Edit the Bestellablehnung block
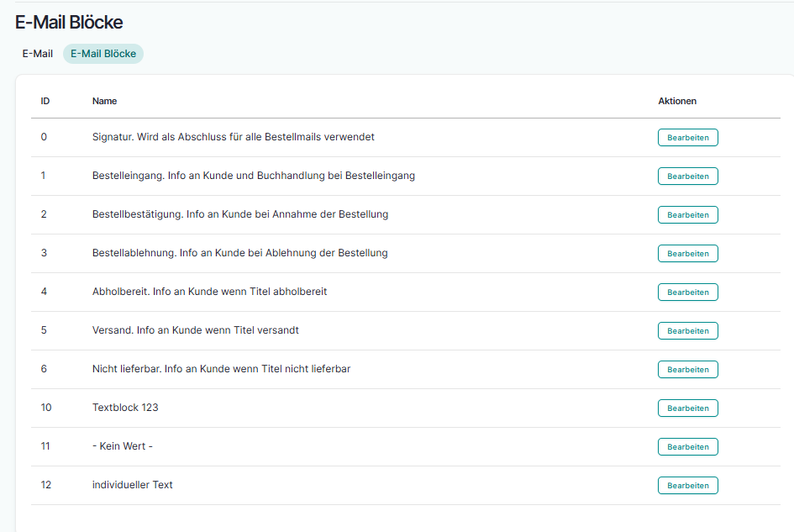Screen dimensions: 794x532 pos(687,254)
